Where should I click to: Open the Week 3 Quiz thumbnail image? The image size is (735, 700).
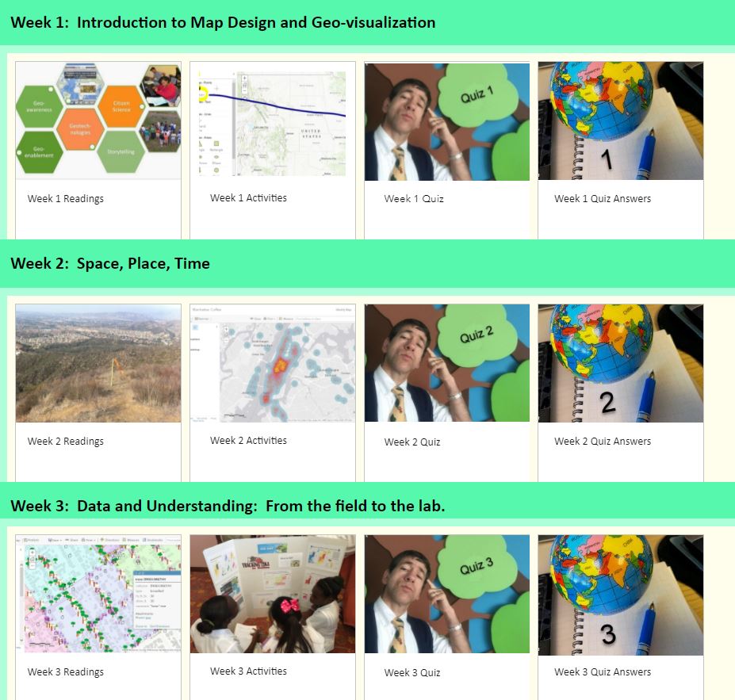[x=446, y=593]
